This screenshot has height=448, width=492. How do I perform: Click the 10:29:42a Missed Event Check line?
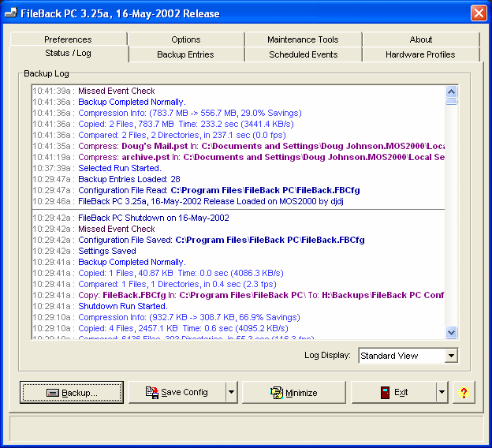click(94, 229)
